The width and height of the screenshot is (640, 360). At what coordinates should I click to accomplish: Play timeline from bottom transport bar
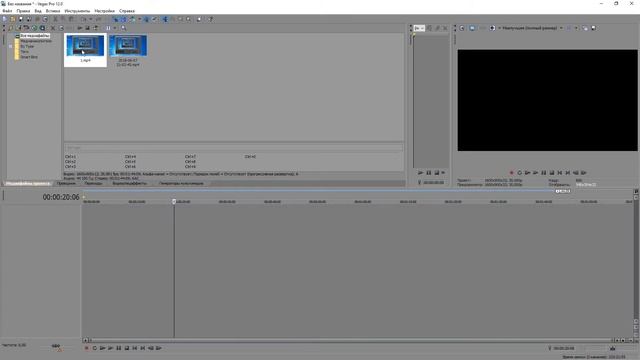coord(111,348)
